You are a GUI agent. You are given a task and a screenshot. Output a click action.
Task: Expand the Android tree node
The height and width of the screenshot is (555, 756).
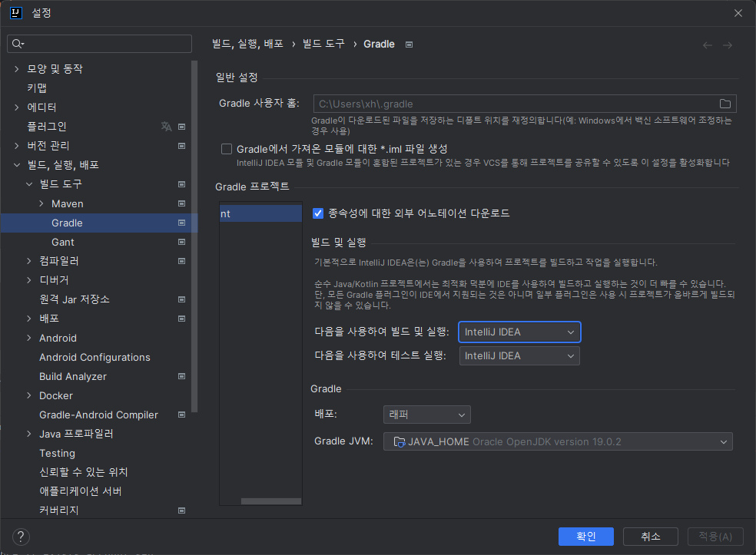click(x=29, y=339)
